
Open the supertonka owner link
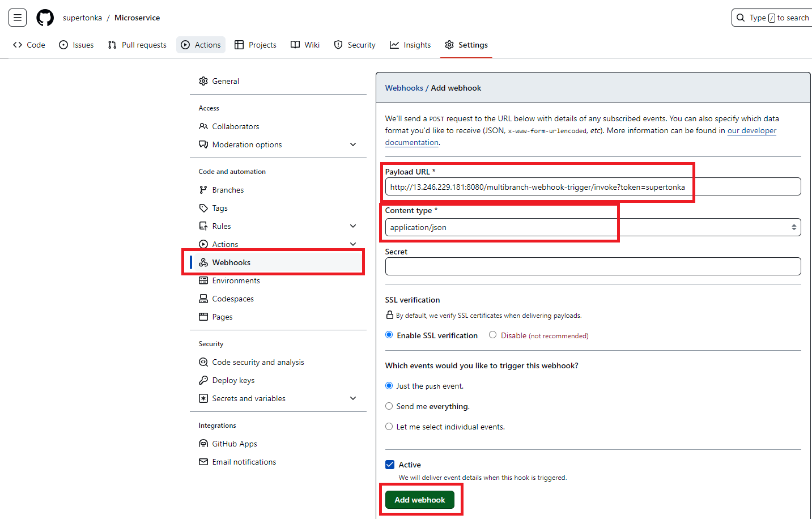[83, 18]
